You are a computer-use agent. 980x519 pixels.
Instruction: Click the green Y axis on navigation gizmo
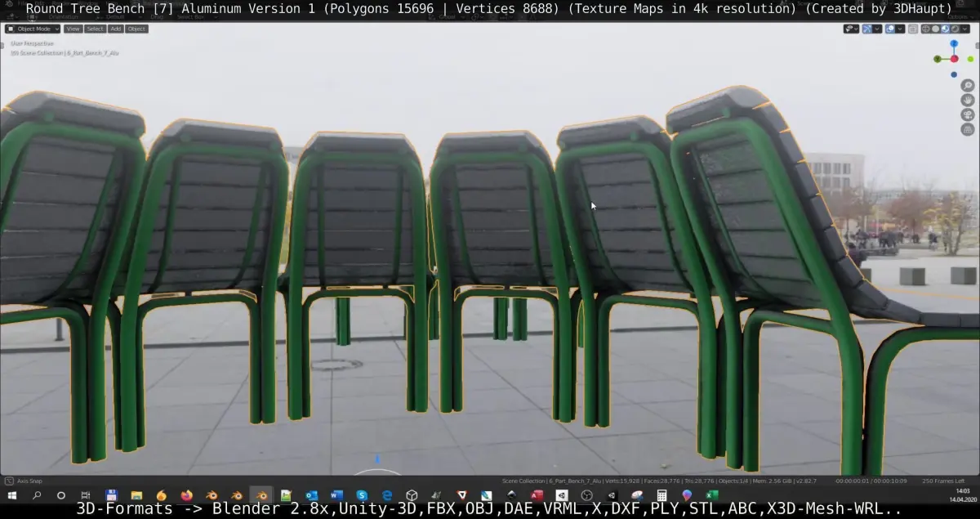click(x=937, y=59)
